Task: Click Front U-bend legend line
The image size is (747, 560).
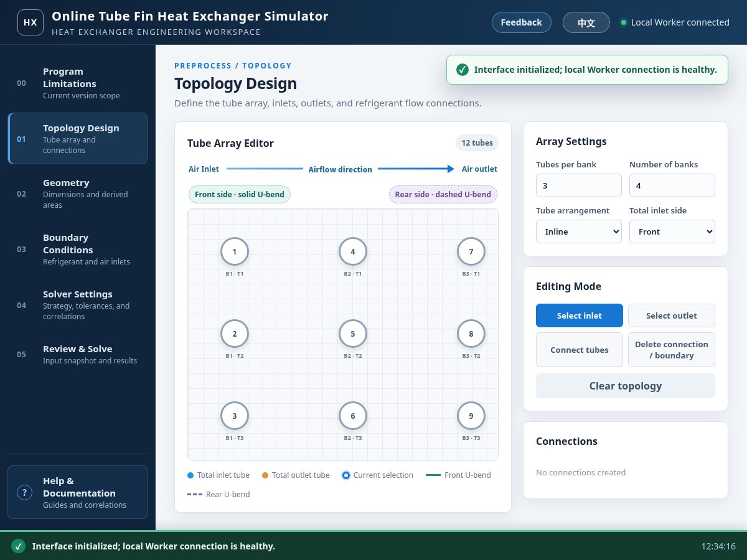Action: pos(433,475)
